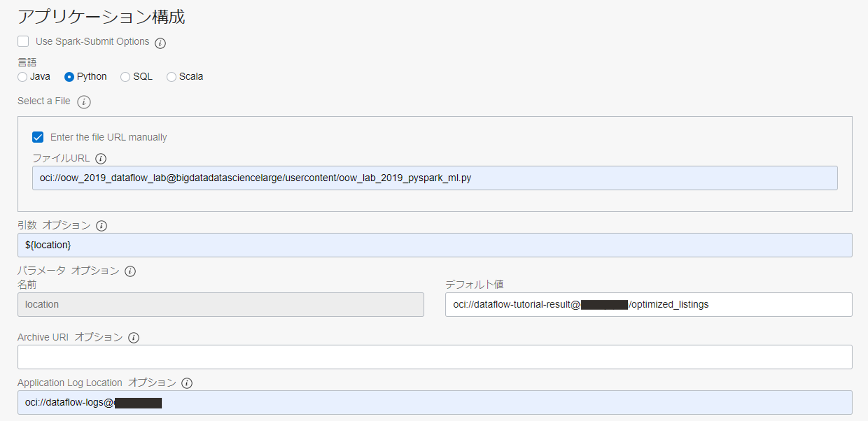Select Java as the language
Viewport: 868px width, 421px height.
pyautogui.click(x=22, y=77)
